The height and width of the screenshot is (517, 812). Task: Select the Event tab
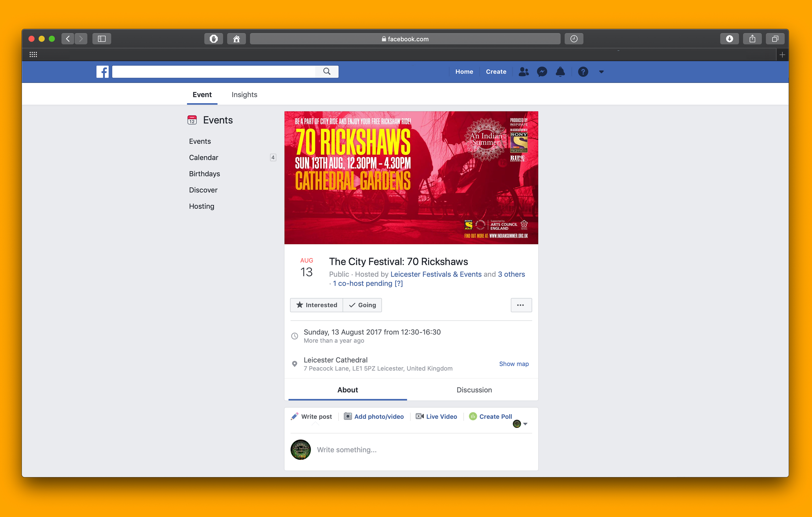202,95
